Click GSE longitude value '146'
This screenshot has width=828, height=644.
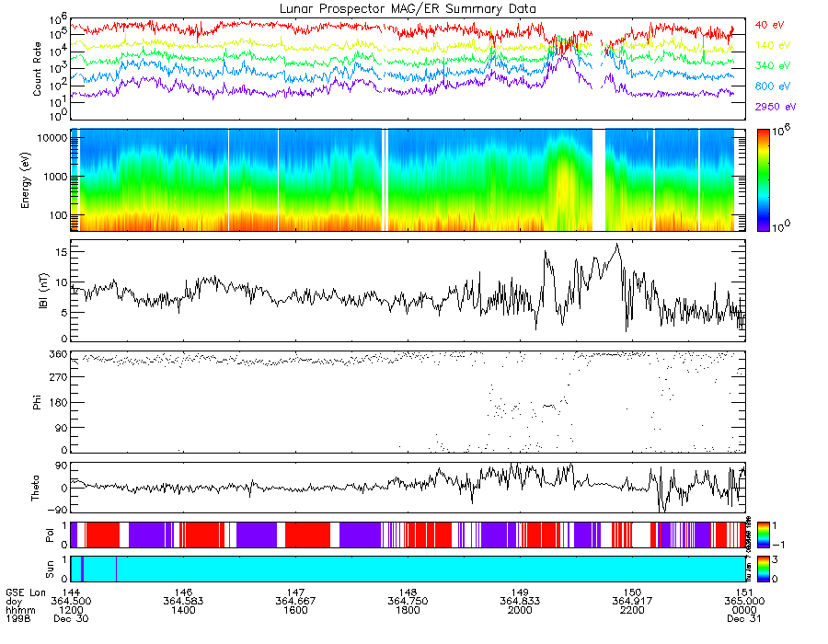click(183, 592)
